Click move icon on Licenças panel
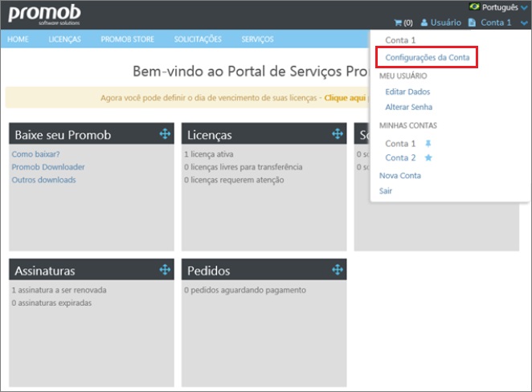 (338, 134)
